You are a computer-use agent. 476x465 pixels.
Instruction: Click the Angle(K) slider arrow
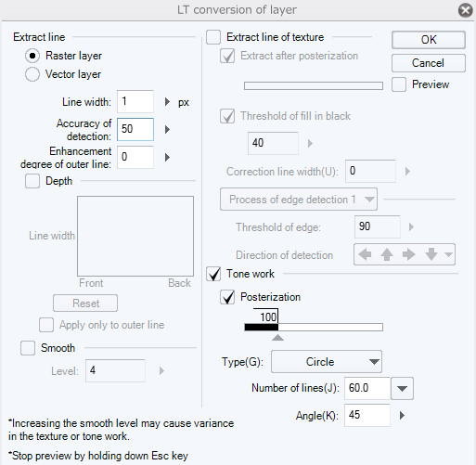coord(402,415)
